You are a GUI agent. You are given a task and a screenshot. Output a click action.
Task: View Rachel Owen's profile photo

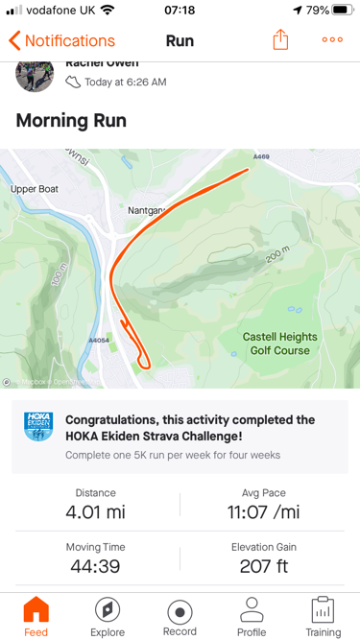(35, 76)
